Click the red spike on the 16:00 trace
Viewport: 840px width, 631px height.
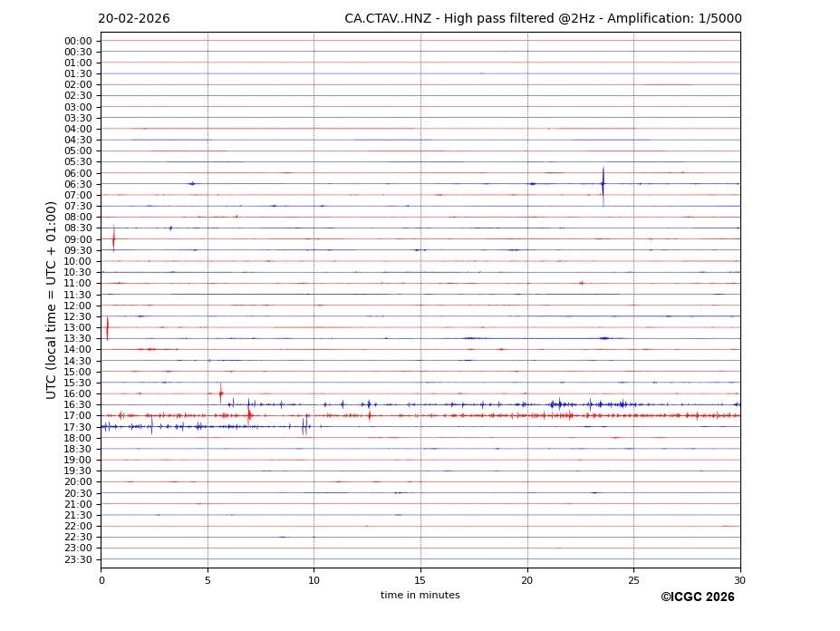pos(220,393)
